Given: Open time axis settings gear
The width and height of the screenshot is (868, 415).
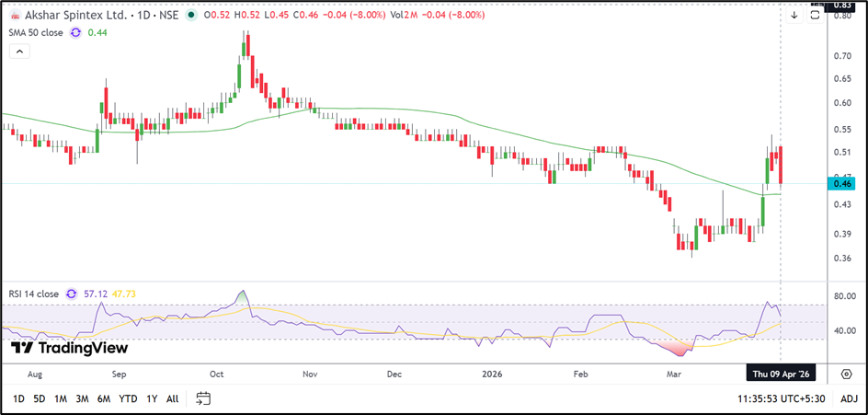Looking at the screenshot, I should (x=845, y=375).
